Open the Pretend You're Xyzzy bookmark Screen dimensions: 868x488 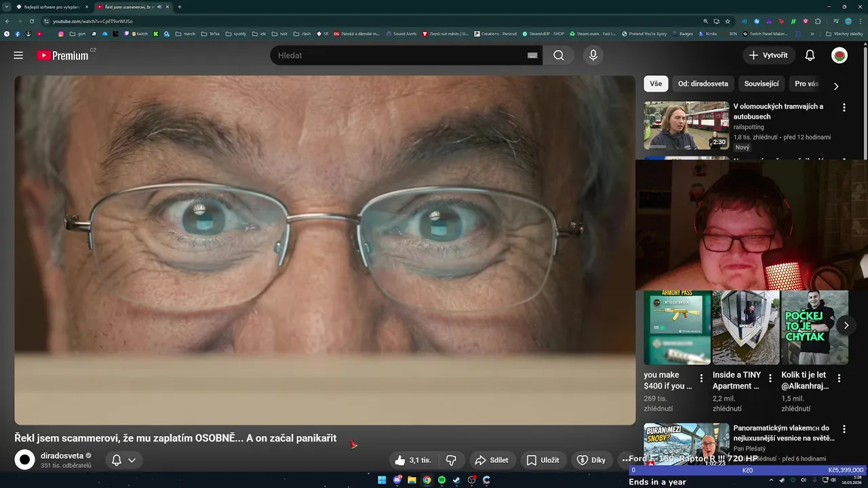click(644, 33)
